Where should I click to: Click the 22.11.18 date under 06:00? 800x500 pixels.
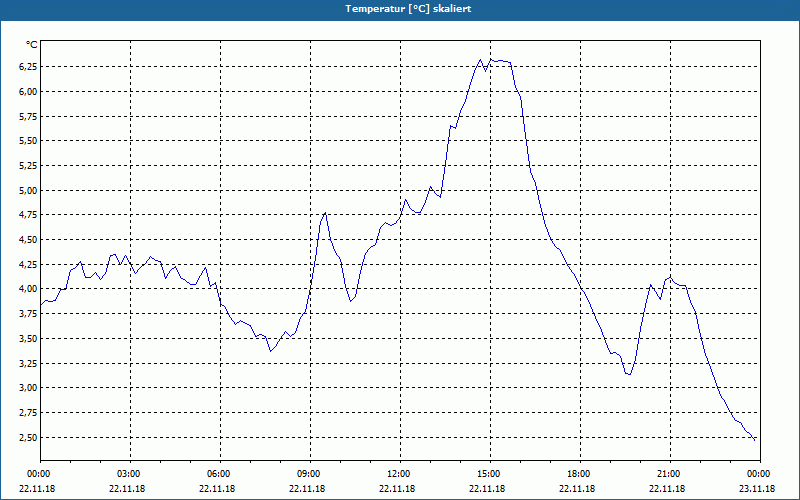click(x=217, y=488)
